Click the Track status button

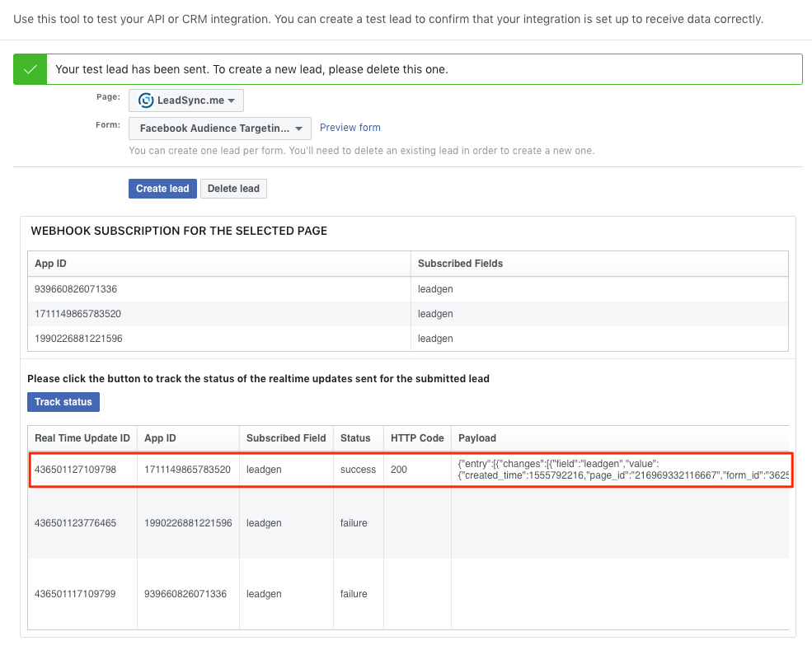tap(63, 402)
